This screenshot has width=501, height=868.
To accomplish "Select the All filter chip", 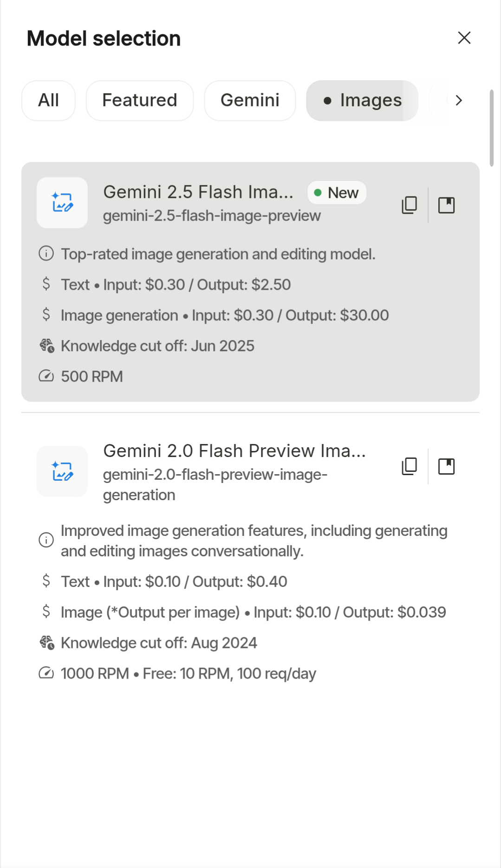I will click(48, 100).
